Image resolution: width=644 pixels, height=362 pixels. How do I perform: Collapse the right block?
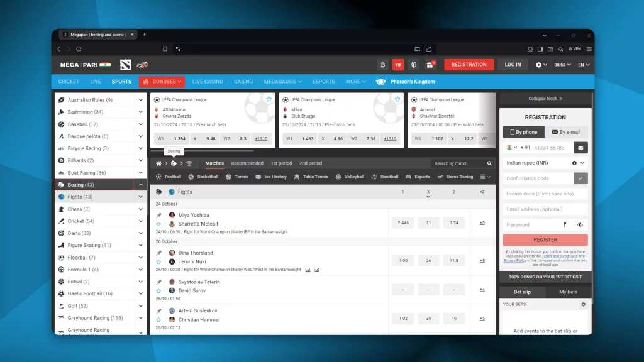[x=545, y=99]
